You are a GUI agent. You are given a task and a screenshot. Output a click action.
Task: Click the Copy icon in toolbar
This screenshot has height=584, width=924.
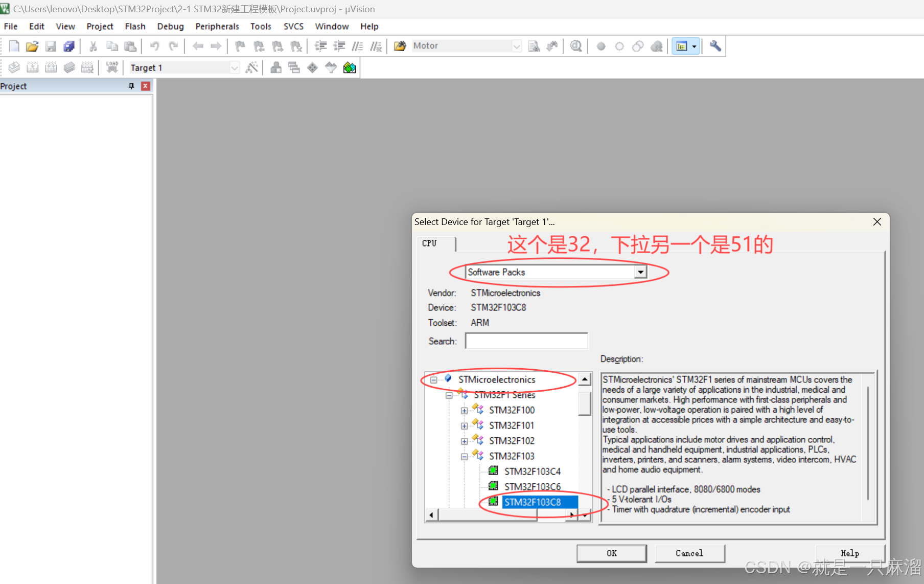click(x=112, y=46)
